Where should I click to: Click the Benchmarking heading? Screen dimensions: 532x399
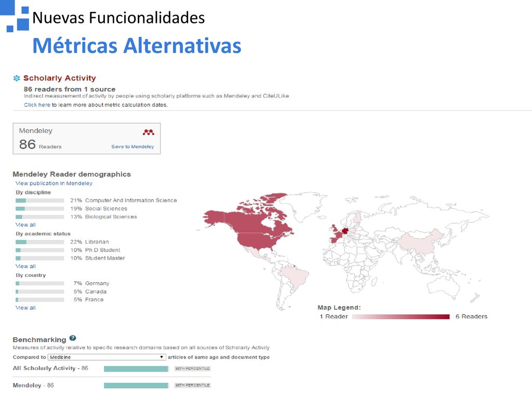click(x=39, y=340)
